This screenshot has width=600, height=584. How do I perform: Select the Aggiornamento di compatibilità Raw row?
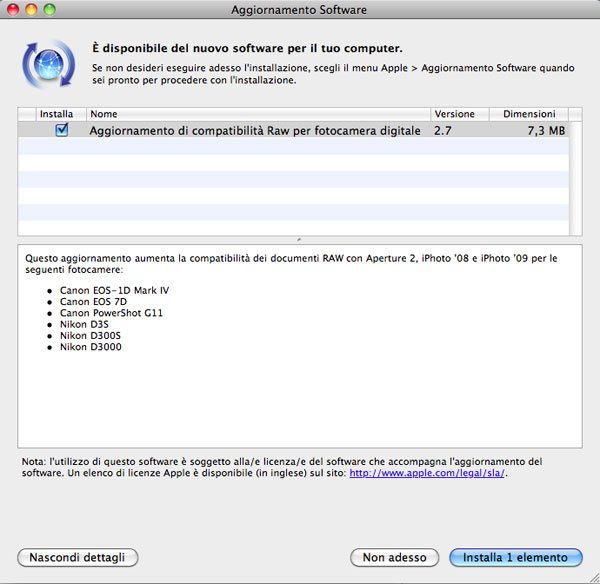coord(293,131)
